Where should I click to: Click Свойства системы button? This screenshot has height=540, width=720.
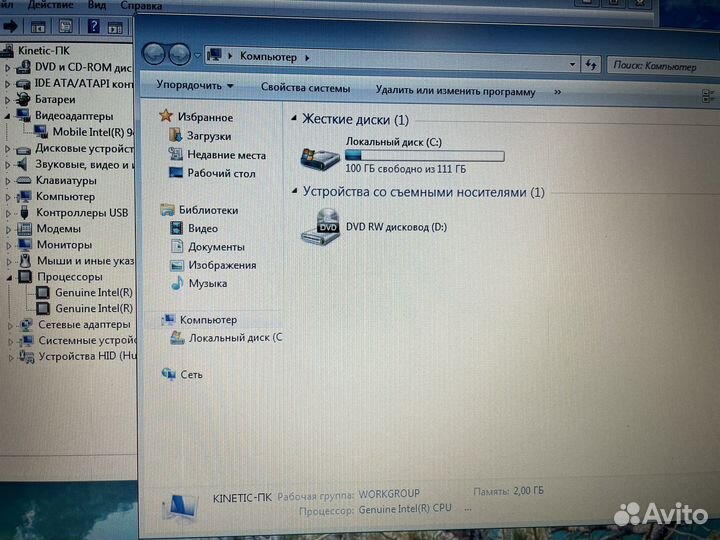[x=305, y=88]
